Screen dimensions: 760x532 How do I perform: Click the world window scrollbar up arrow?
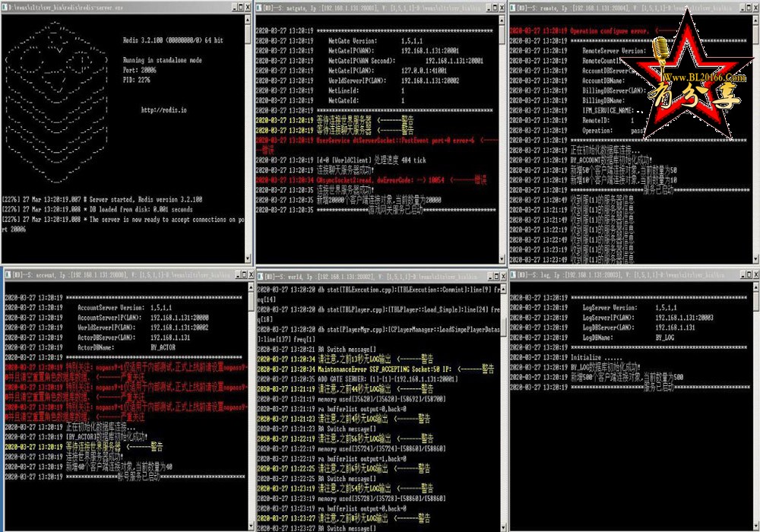click(503, 288)
